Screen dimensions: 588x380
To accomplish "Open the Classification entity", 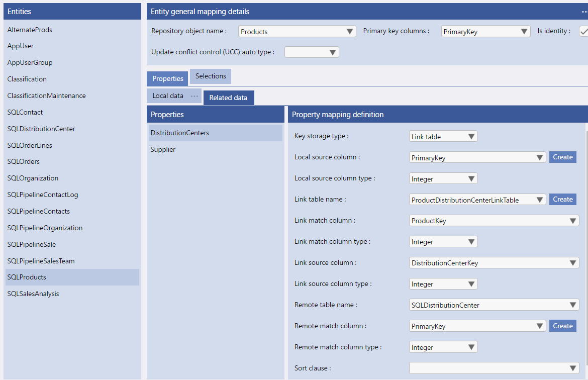I will [x=72, y=79].
